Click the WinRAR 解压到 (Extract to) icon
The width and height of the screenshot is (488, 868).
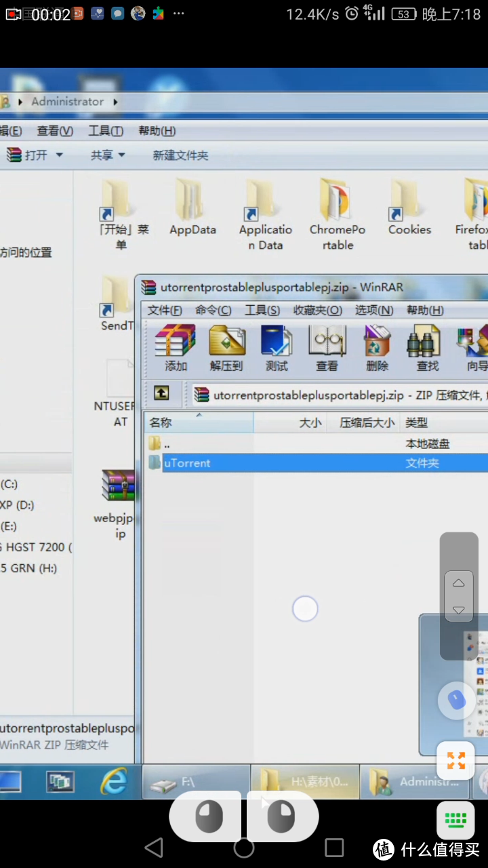click(227, 347)
